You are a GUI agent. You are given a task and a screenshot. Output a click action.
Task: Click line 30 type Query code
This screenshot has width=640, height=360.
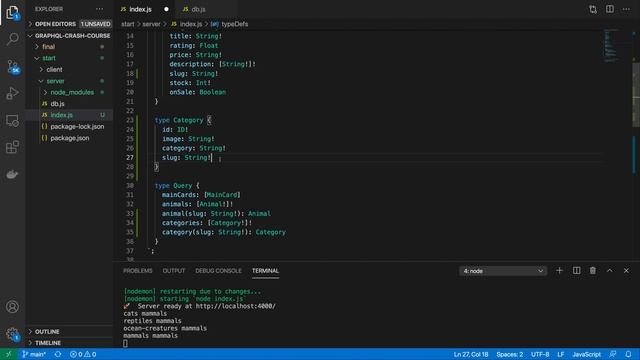(x=177, y=186)
